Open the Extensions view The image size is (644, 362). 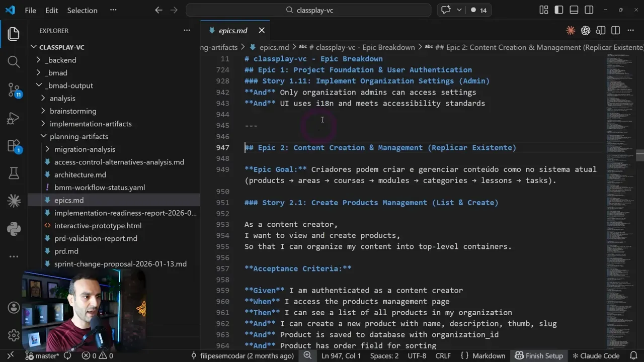[14, 145]
